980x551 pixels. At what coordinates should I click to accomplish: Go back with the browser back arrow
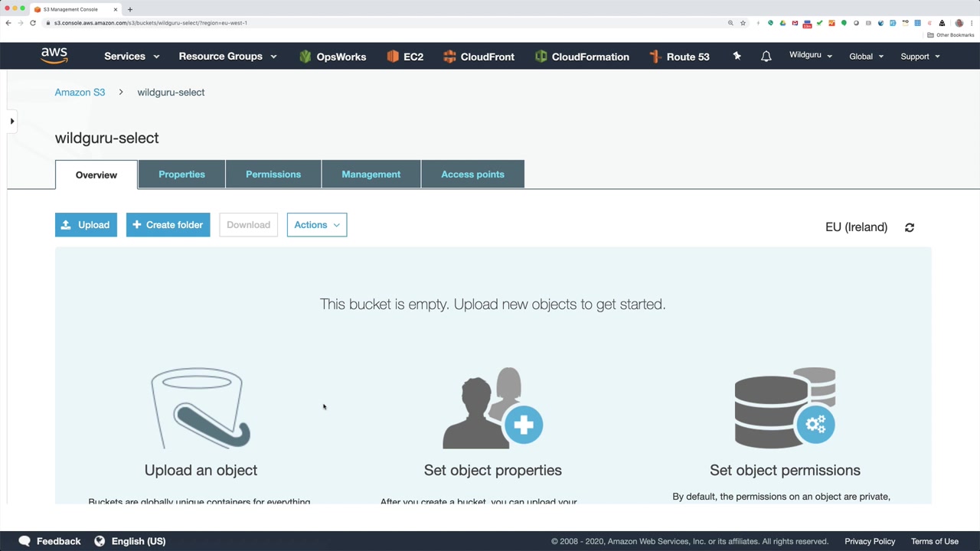point(8,23)
